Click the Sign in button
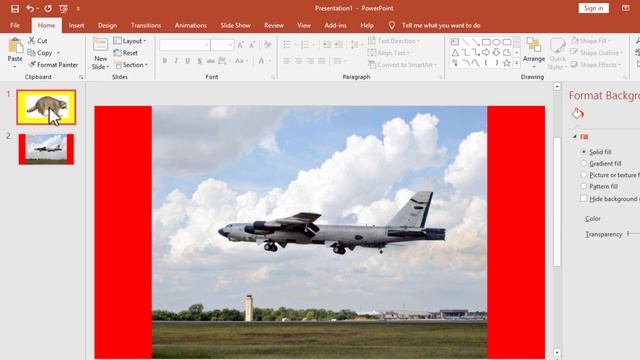This screenshot has height=360, width=640. point(593,8)
